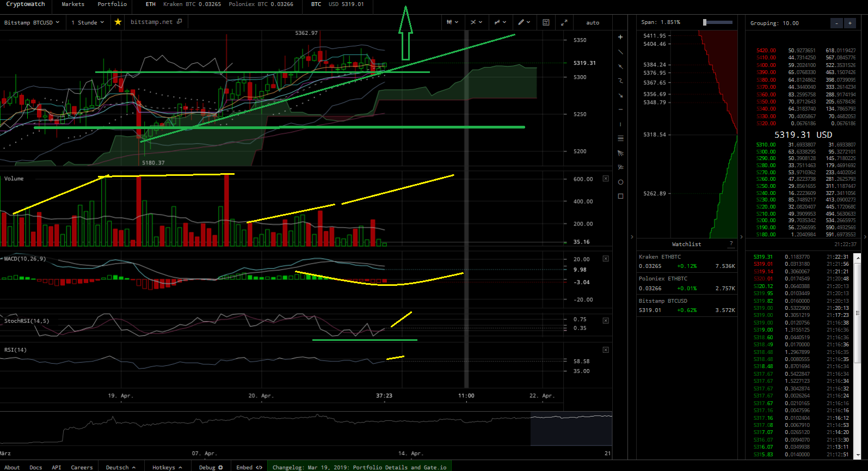This screenshot has height=471, width=868.
Task: Open the About link
Action: click(x=12, y=467)
